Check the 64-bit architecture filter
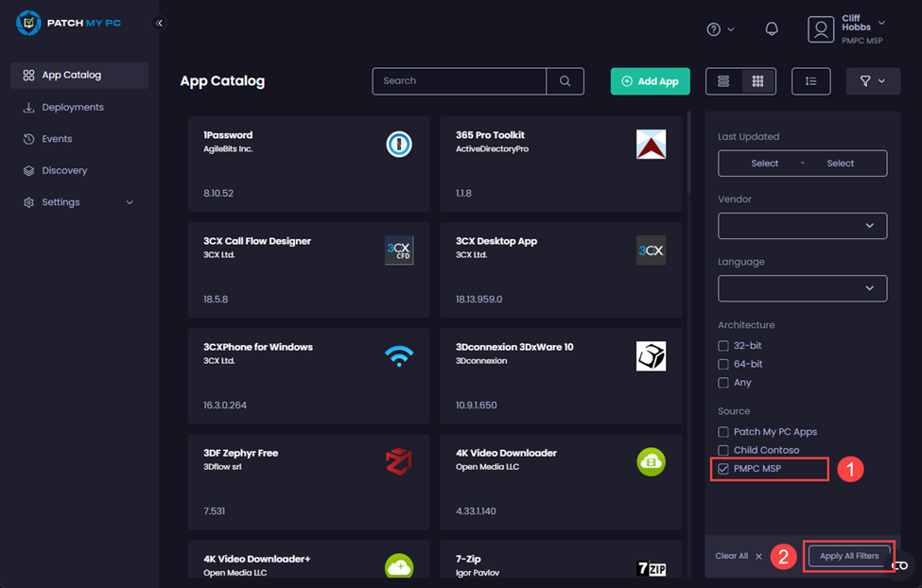 point(722,364)
